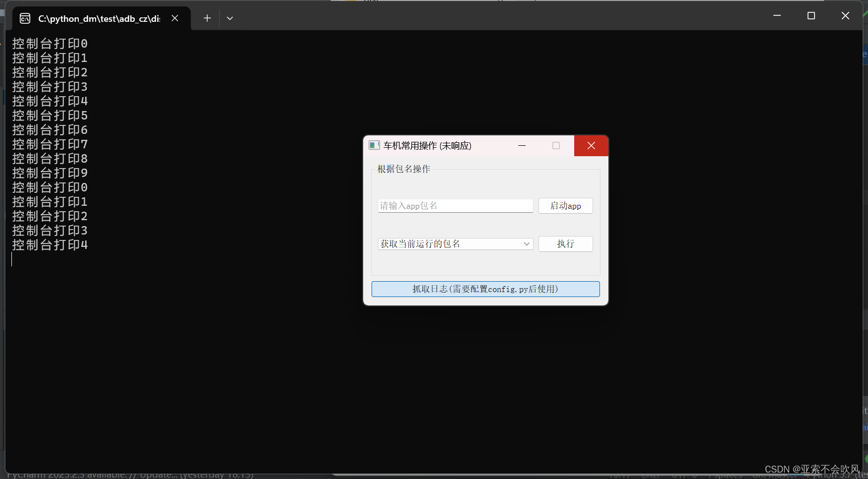868x479 pixels.
Task: Open the 获取当前运行的包名 combo box
Action: pyautogui.click(x=455, y=244)
